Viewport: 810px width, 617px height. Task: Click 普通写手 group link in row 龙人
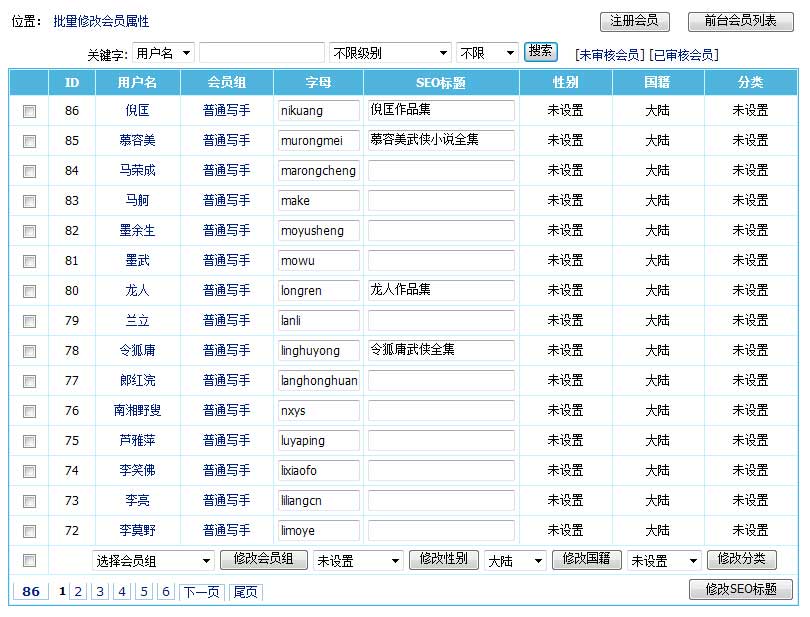tap(226, 290)
